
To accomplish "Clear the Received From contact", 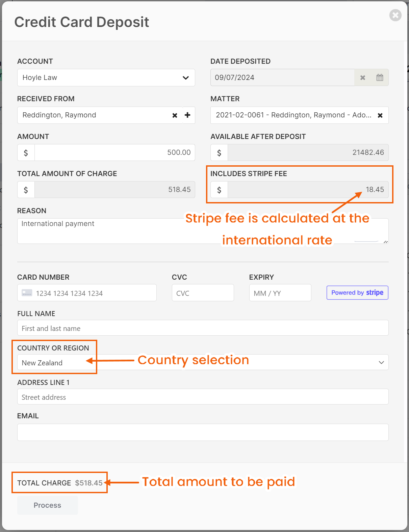I will (x=175, y=115).
